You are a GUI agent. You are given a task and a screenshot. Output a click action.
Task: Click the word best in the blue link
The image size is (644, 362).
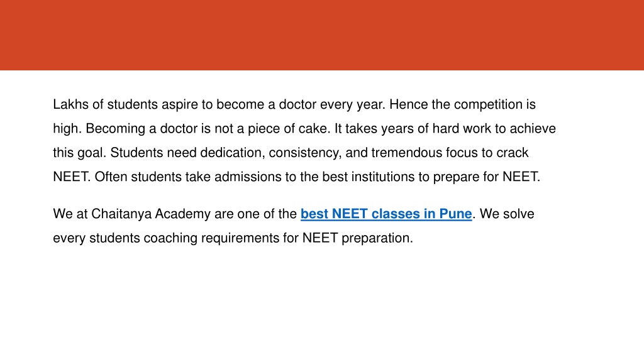[x=314, y=214]
